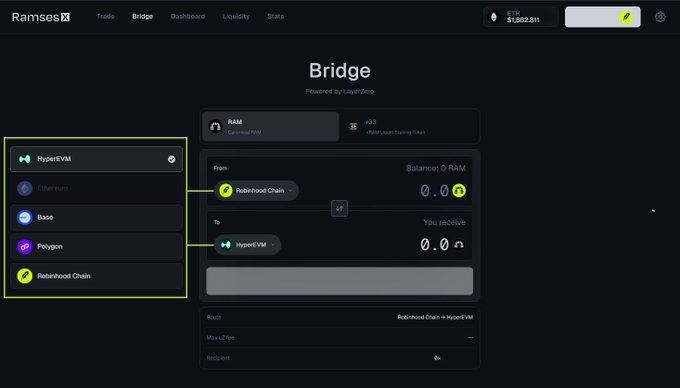Click the RAM token icon

[x=216, y=126]
